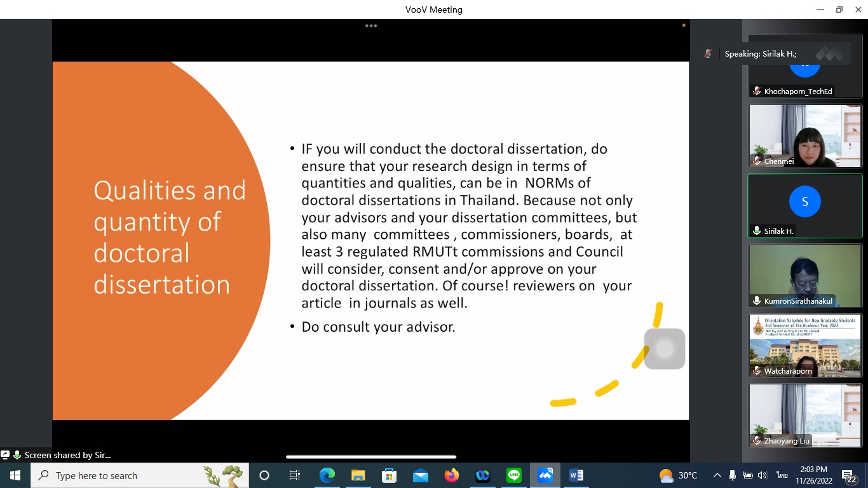868x488 pixels.
Task: Open Task View on the taskbar
Action: (295, 475)
